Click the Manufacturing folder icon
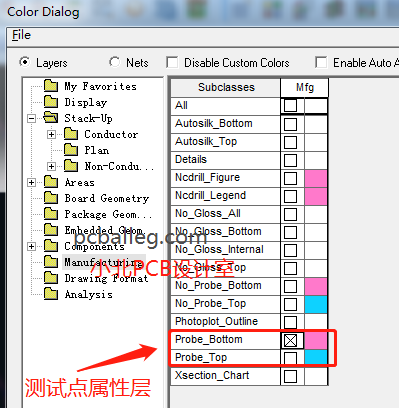Viewport: 399px width, 408px height. (x=51, y=262)
